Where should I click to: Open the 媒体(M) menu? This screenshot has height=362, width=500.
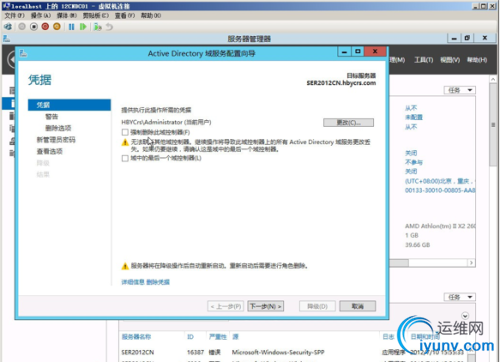(67, 15)
